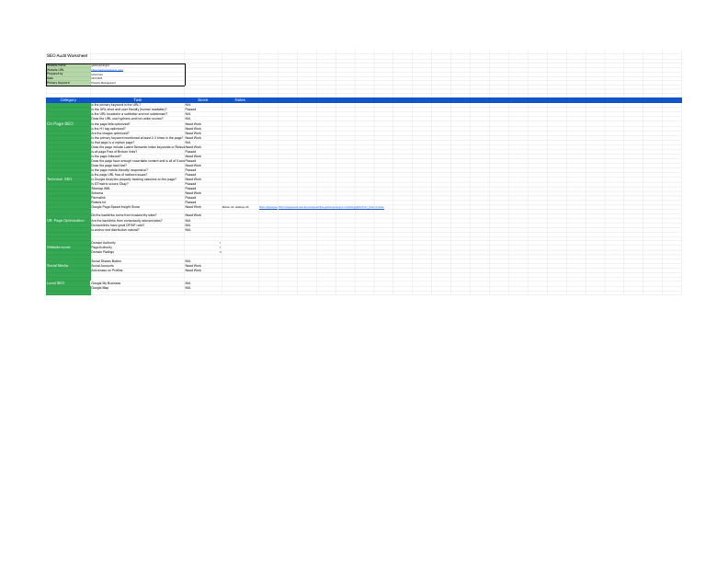Click the Social Accounts task cell
Screen dimensions: 728x563
pos(138,266)
